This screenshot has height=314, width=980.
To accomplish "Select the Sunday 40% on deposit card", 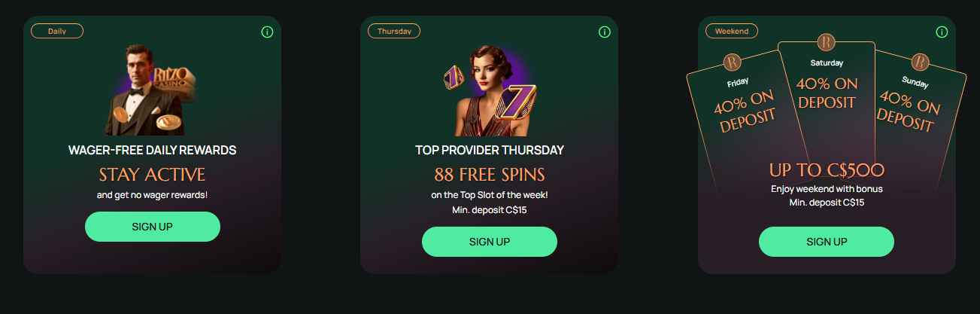I will point(916,120).
